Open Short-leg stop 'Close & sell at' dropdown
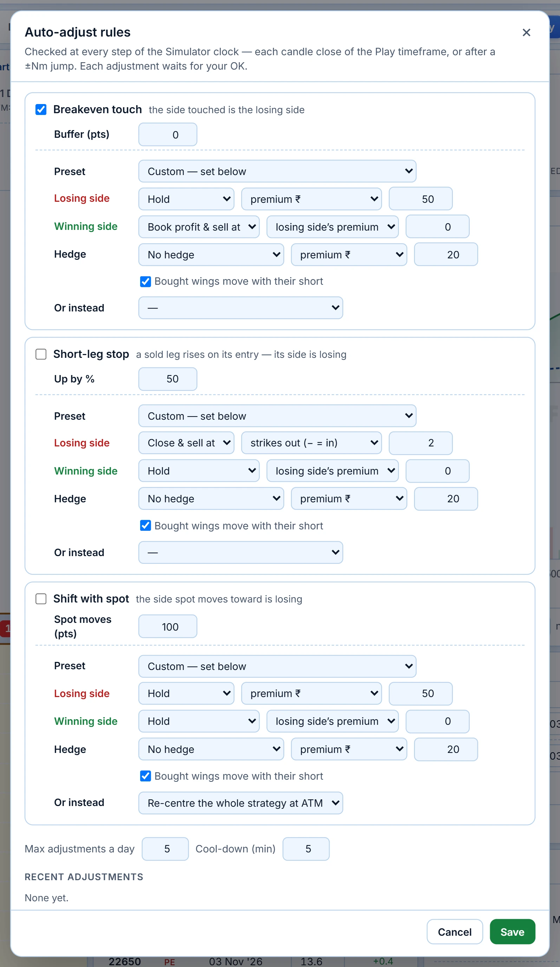The image size is (560, 967). [186, 443]
